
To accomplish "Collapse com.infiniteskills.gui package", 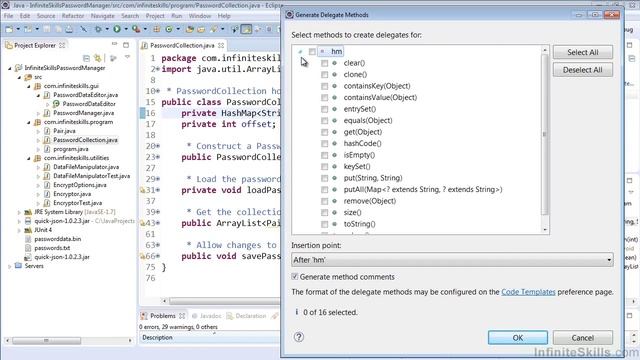I will [x=29, y=86].
